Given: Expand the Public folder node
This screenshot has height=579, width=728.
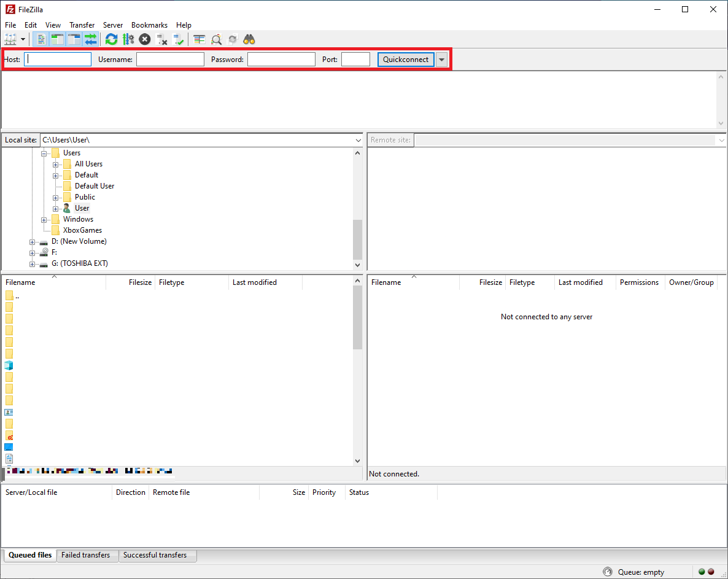Looking at the screenshot, I should tap(56, 197).
